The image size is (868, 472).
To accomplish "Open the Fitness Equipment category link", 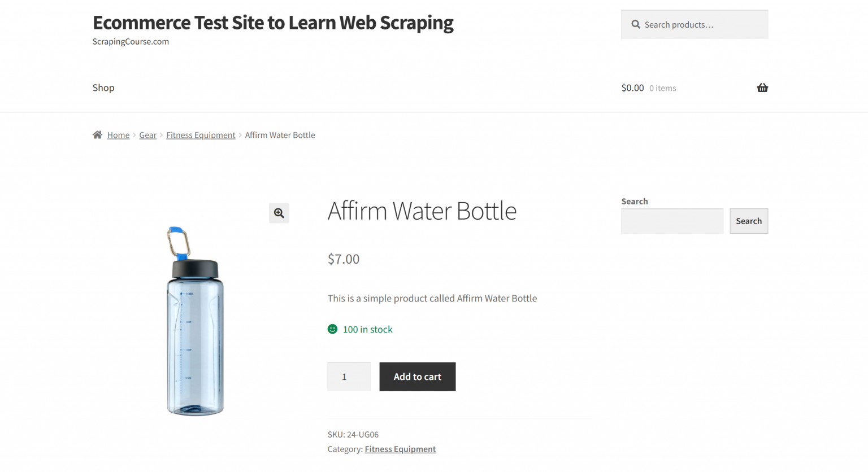I will (400, 448).
